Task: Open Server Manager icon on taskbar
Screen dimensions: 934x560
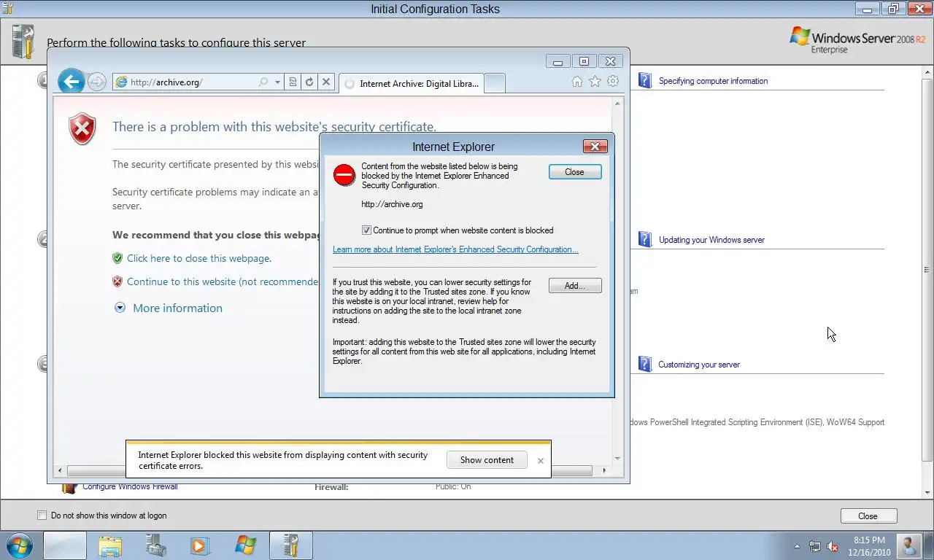Action: point(155,545)
